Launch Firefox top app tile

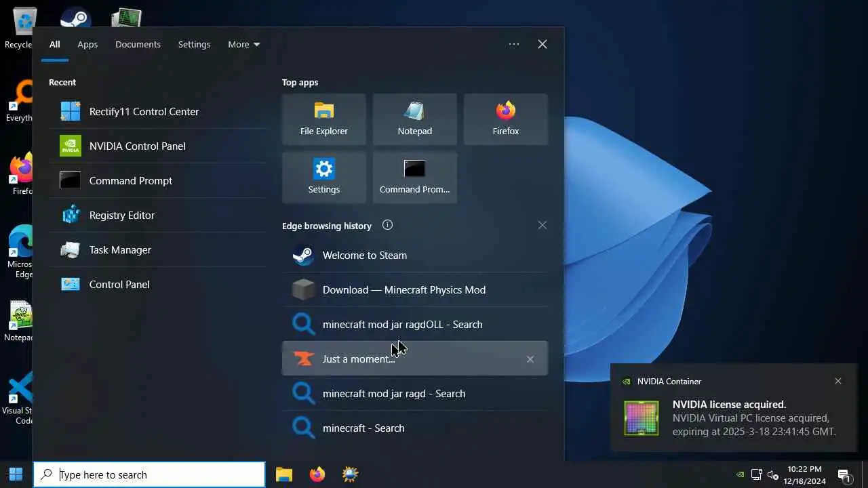click(506, 119)
